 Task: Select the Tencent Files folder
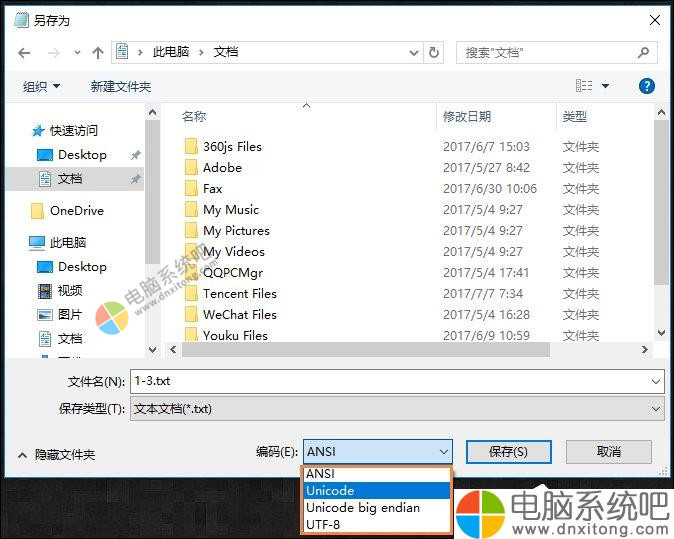coord(240,294)
